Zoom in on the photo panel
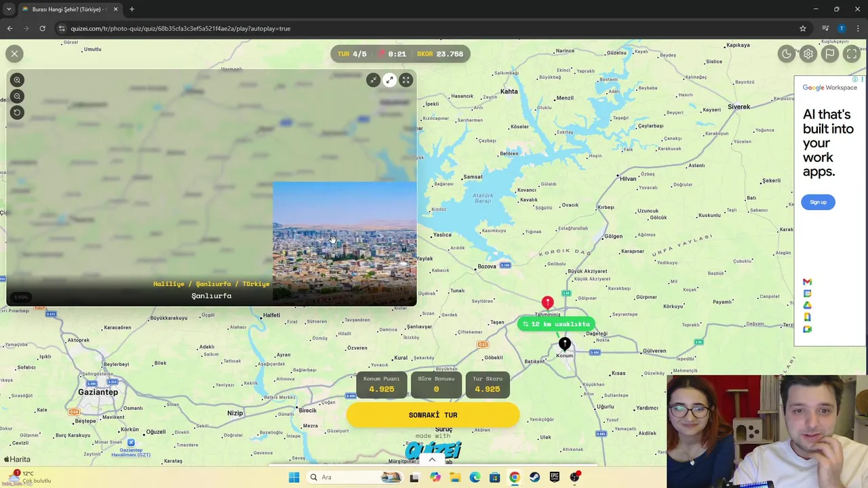This screenshot has width=868, height=488. 17,80
